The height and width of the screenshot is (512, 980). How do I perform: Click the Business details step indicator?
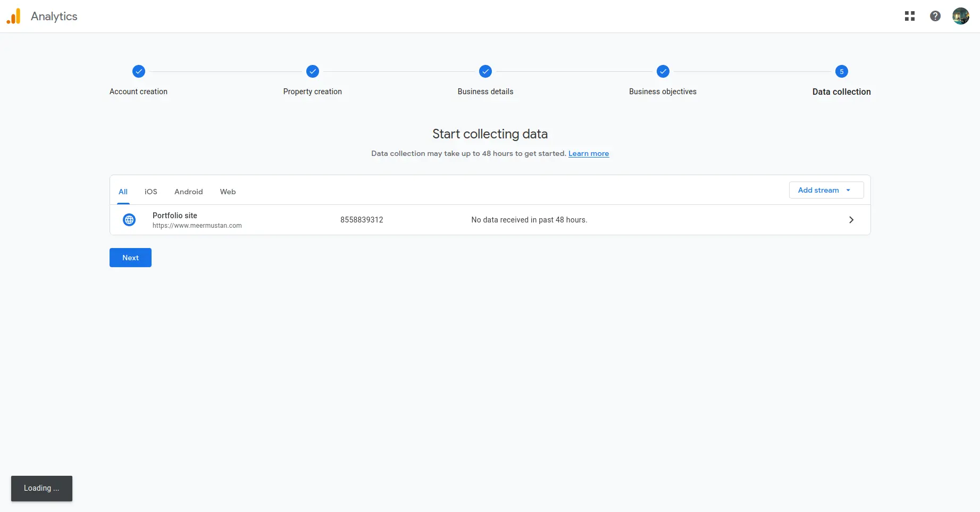pos(485,71)
